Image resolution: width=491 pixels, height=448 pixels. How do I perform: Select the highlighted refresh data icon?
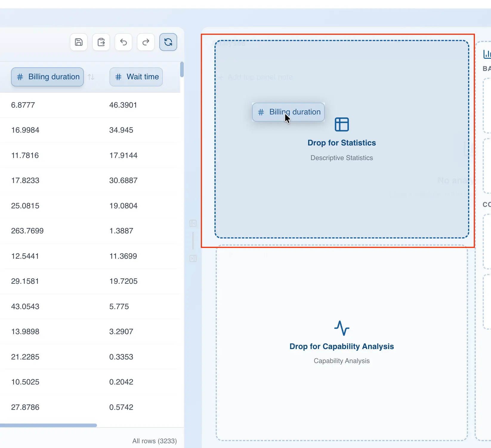point(168,42)
